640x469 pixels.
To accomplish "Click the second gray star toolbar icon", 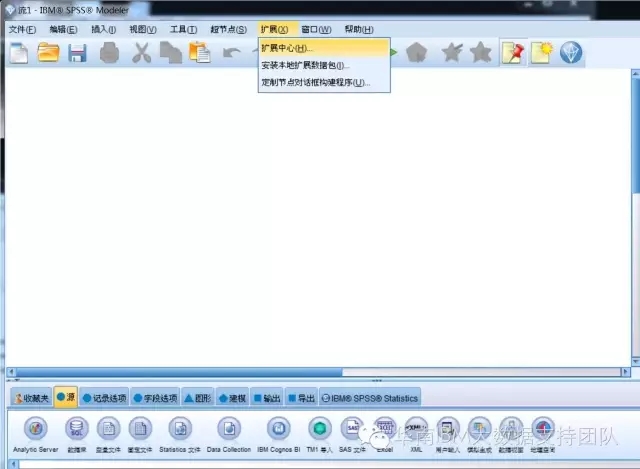I will pos(481,53).
